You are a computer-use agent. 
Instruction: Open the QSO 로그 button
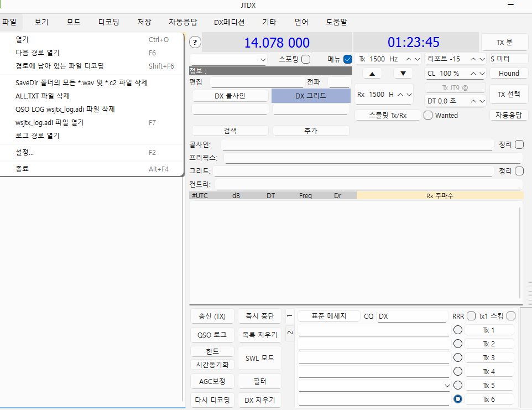point(212,335)
